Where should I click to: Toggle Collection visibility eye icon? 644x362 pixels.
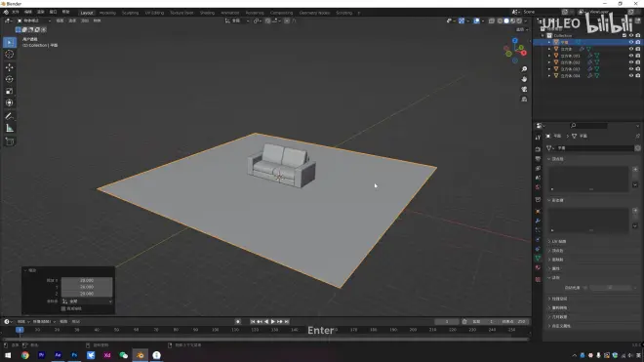(631, 36)
